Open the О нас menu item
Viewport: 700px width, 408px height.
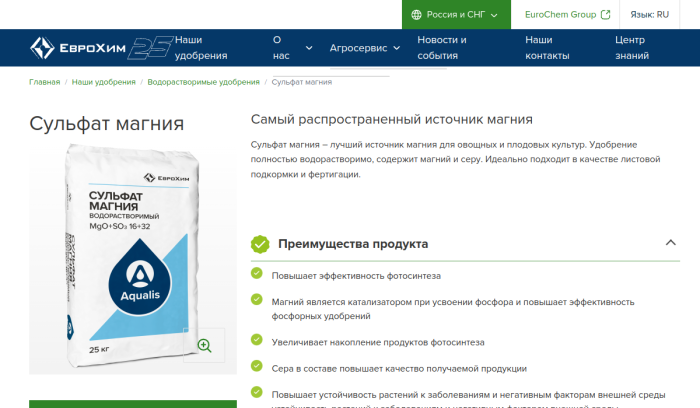(281, 48)
